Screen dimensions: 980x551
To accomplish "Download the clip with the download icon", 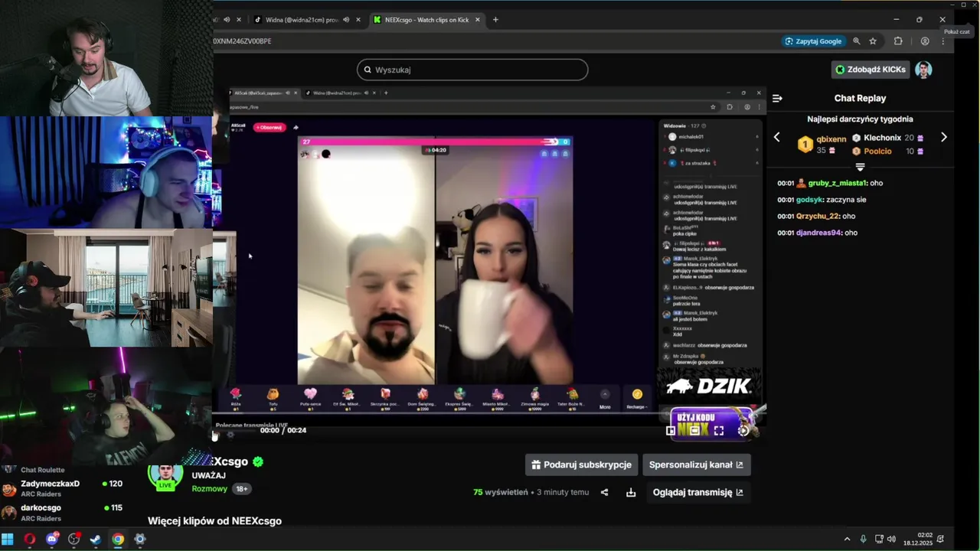I will [x=631, y=492].
